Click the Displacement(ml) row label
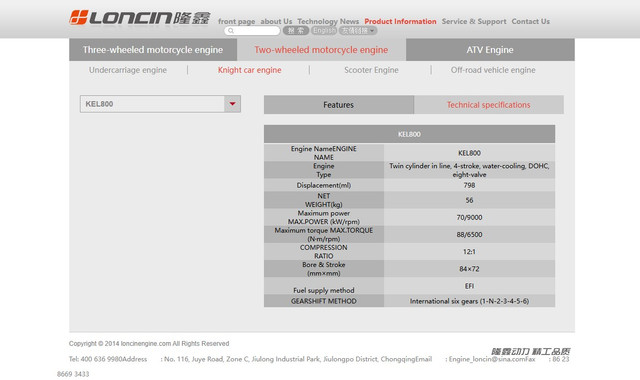640x380 pixels. tap(324, 185)
